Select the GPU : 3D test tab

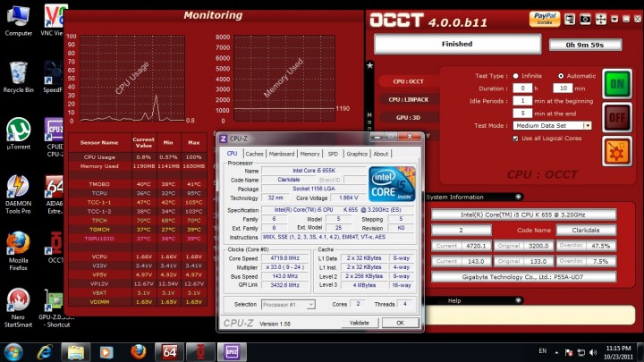pos(408,117)
